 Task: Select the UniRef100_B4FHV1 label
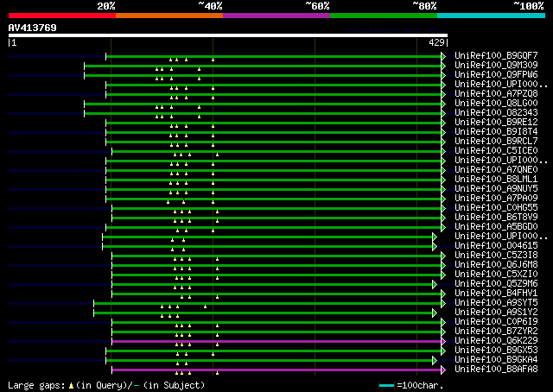(x=496, y=294)
